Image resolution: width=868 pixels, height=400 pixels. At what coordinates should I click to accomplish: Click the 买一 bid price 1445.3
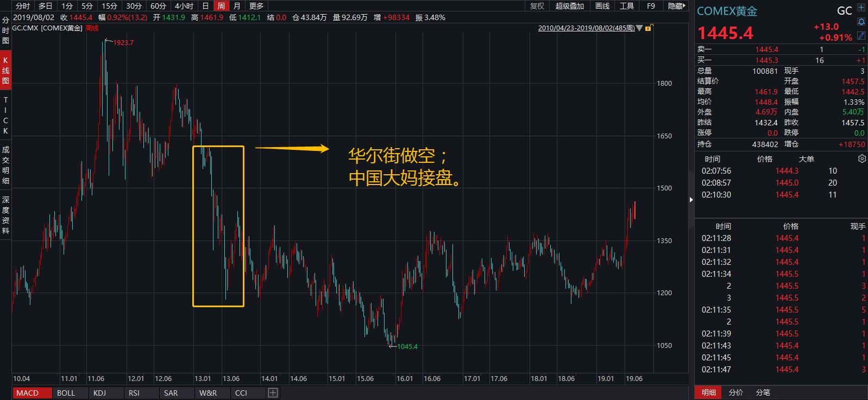[x=766, y=60]
